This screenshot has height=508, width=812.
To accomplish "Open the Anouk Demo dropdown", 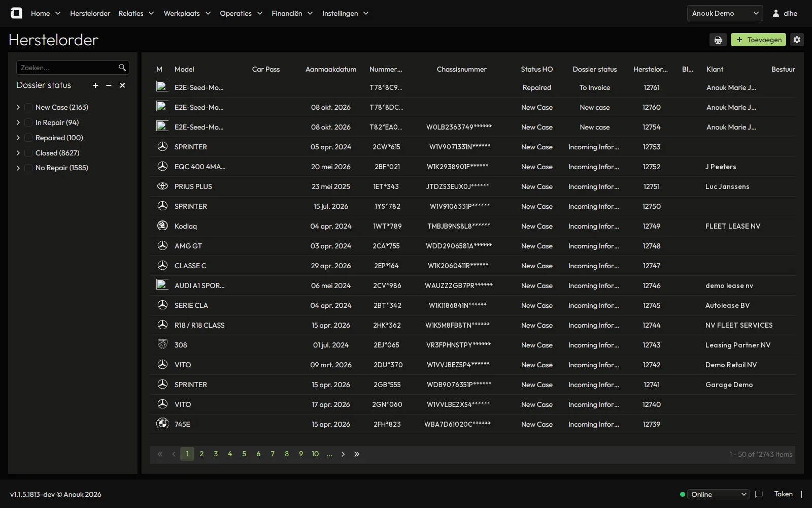I will (x=725, y=13).
